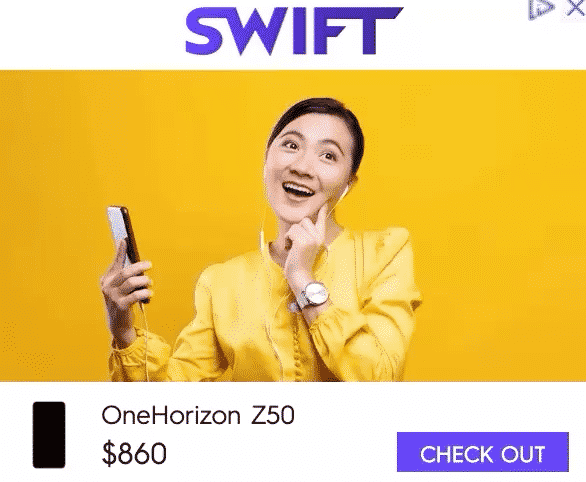586x482 pixels.
Task: Close the ad with the X icon
Action: coord(576,8)
